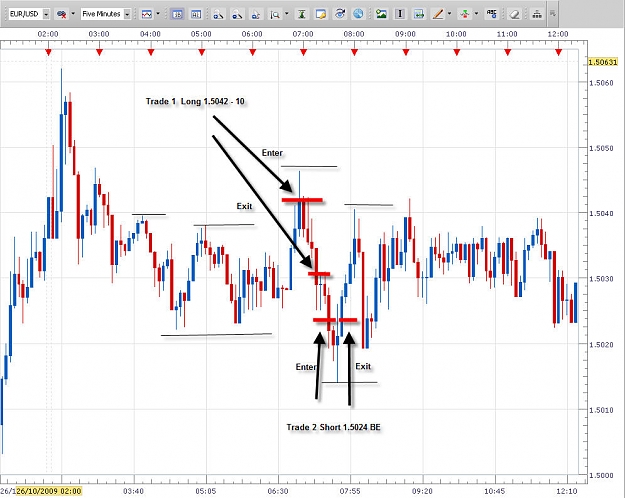
Task: Toggle the Bid price display button
Action: point(177,14)
